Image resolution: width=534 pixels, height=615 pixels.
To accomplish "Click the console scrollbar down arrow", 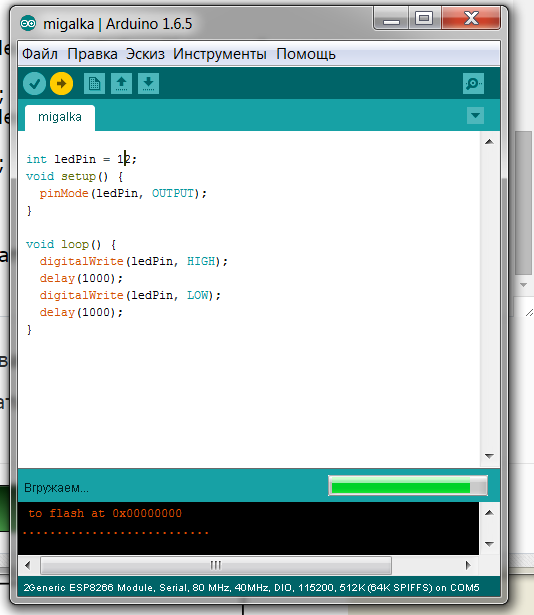I will (x=489, y=544).
